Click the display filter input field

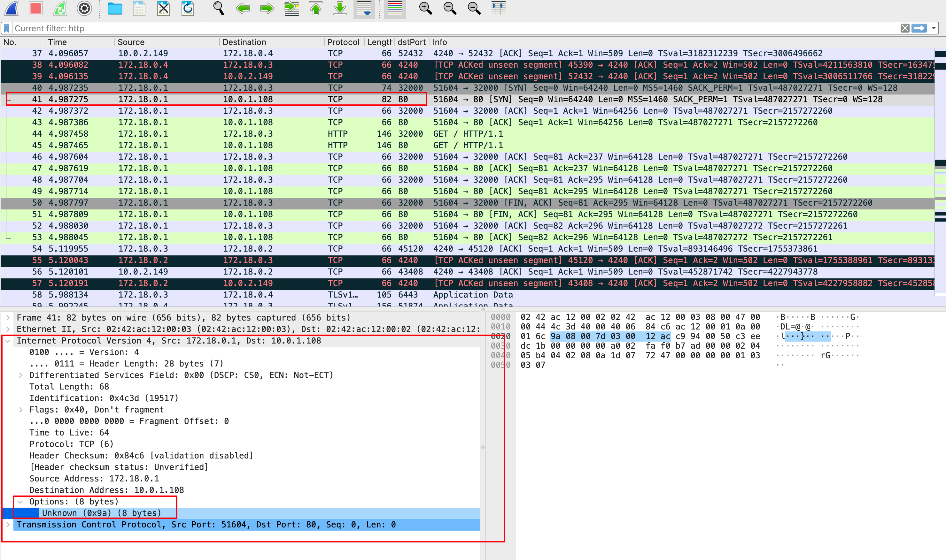[x=453, y=28]
